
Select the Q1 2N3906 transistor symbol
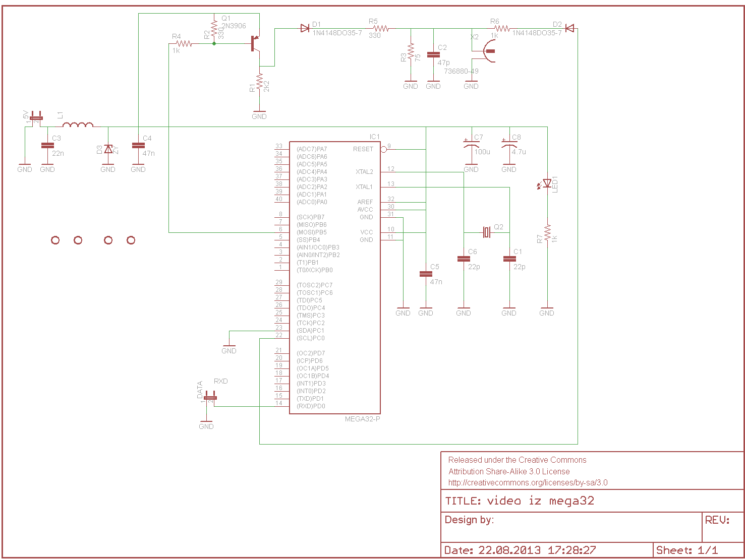point(255,44)
